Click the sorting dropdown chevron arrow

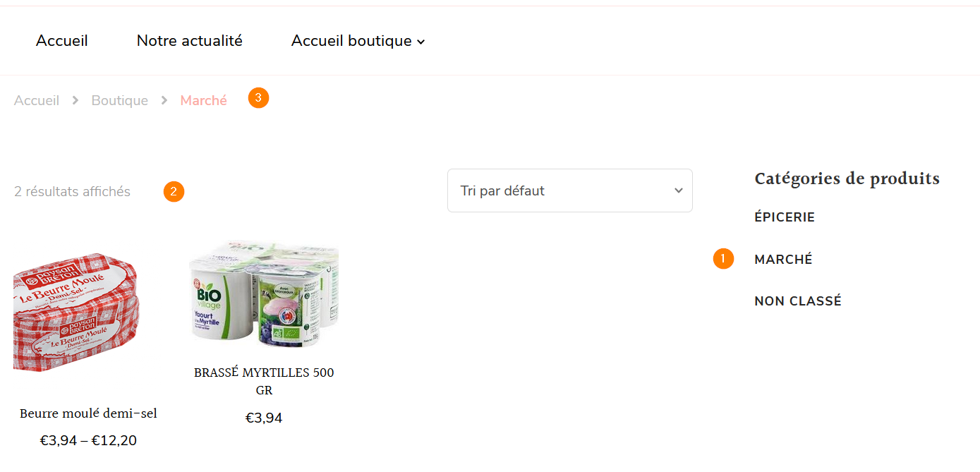(x=678, y=190)
